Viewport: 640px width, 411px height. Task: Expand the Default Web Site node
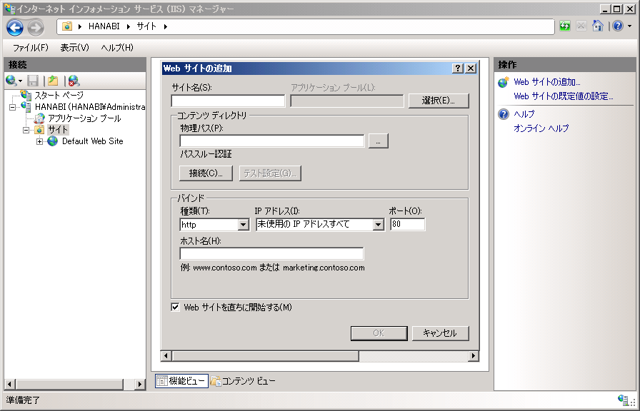point(40,142)
